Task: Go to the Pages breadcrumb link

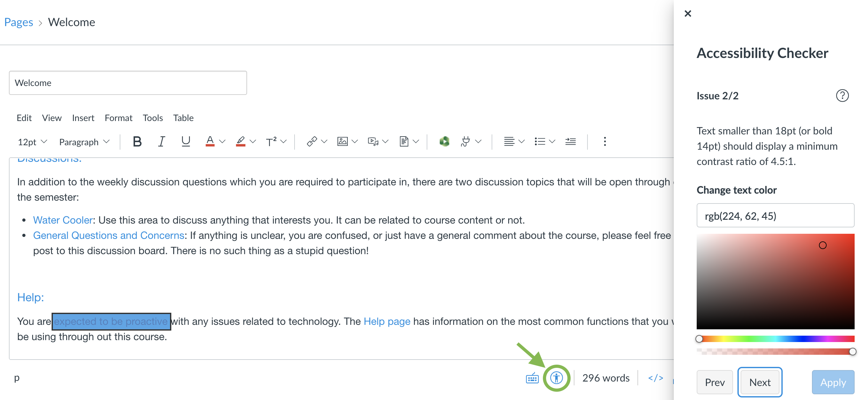Action: point(18,22)
